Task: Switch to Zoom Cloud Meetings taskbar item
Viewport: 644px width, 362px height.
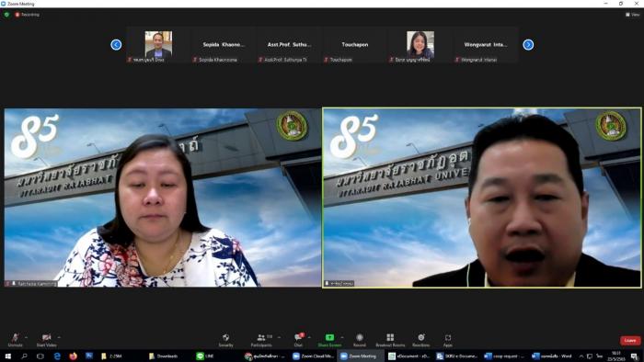Action: (314, 356)
